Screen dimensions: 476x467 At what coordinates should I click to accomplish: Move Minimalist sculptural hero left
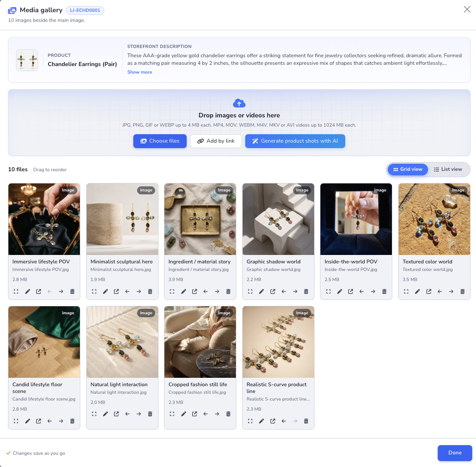coord(127,292)
